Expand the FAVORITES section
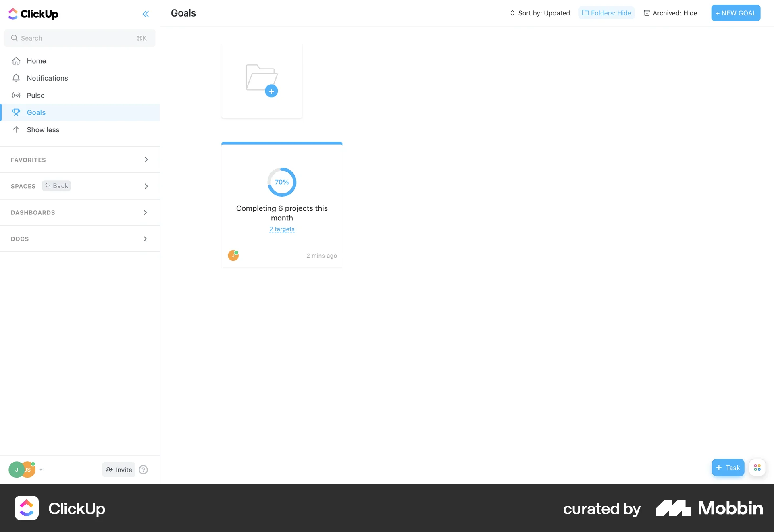This screenshot has height=532, width=774. tap(146, 160)
